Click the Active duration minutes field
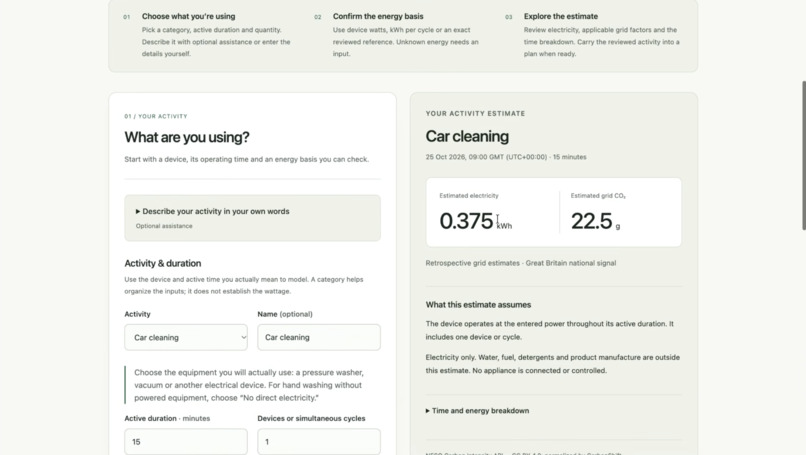This screenshot has width=806, height=455. pos(186,442)
